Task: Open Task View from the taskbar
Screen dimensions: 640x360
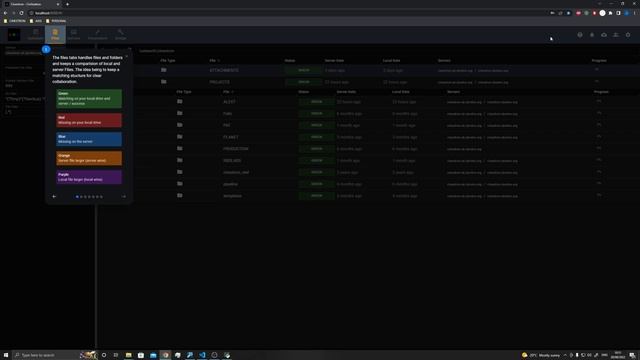Action: pyautogui.click(x=116, y=355)
